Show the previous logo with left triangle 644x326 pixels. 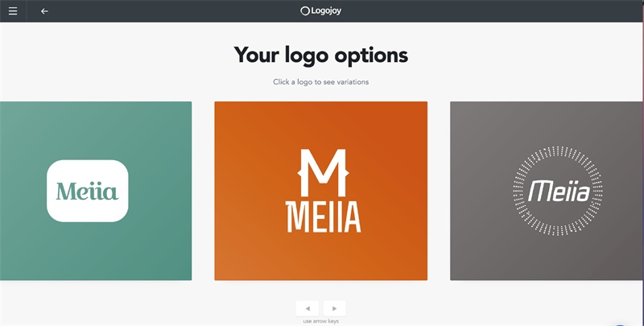308,308
